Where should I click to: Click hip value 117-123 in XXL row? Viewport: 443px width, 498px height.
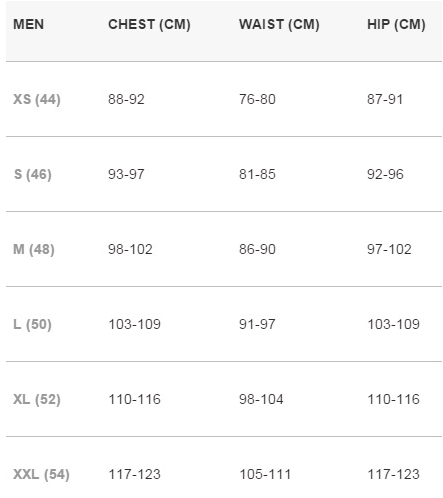(x=393, y=474)
